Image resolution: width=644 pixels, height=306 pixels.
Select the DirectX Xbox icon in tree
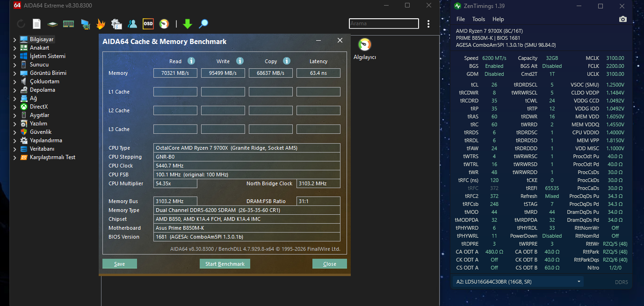24,107
